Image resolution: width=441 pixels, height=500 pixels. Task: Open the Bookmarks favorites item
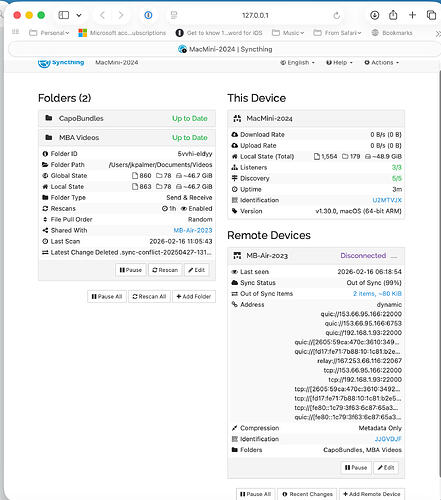[x=392, y=33]
